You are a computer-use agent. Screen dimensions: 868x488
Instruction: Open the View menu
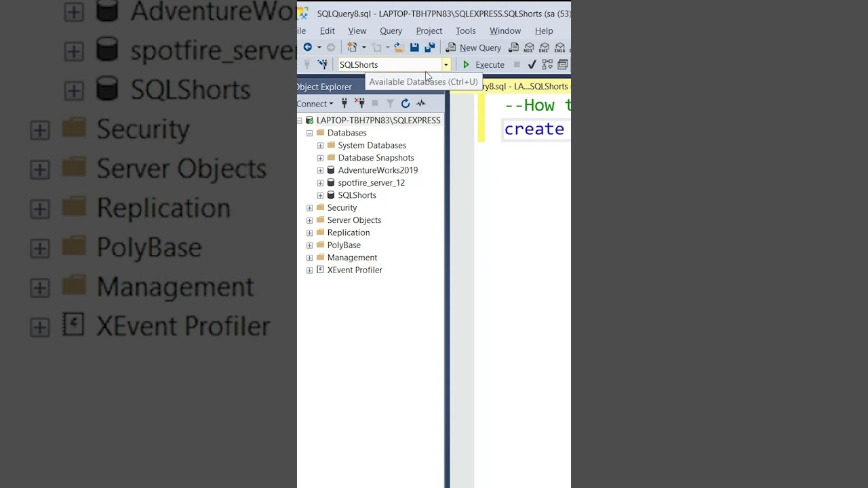(x=357, y=30)
